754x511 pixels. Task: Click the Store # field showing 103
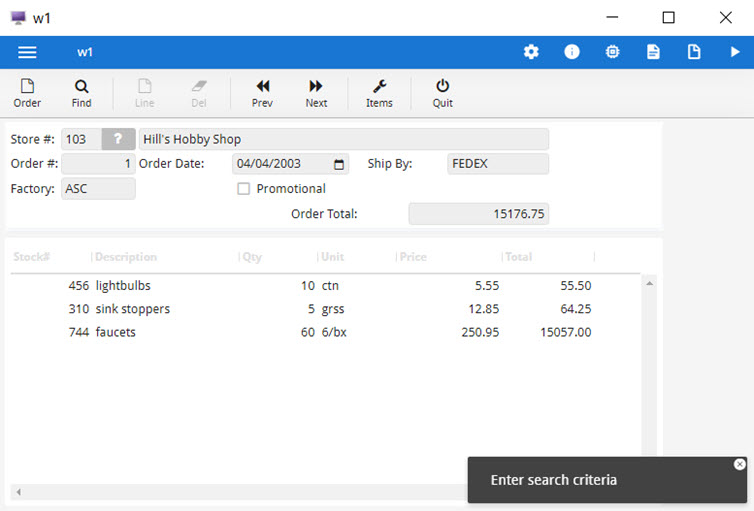tap(81, 139)
